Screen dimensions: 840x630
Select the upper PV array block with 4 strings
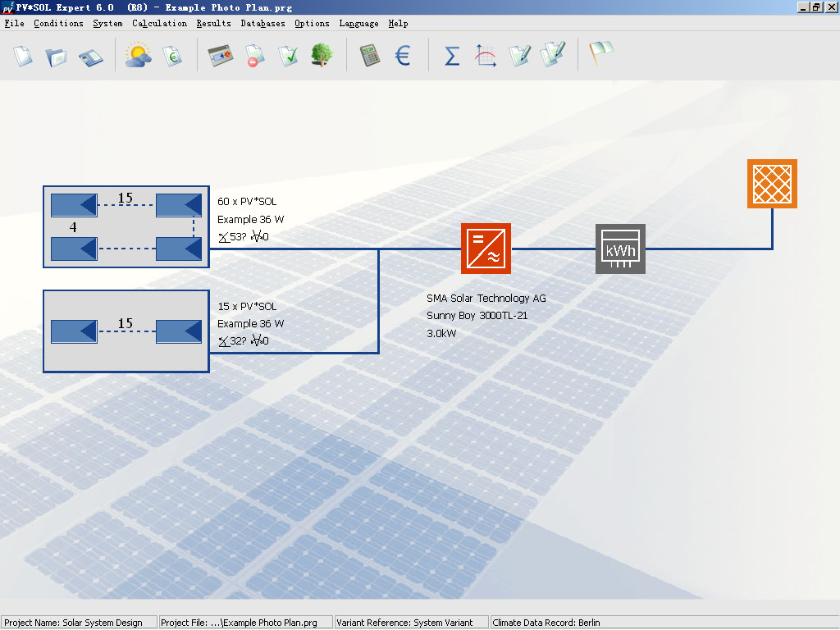126,226
